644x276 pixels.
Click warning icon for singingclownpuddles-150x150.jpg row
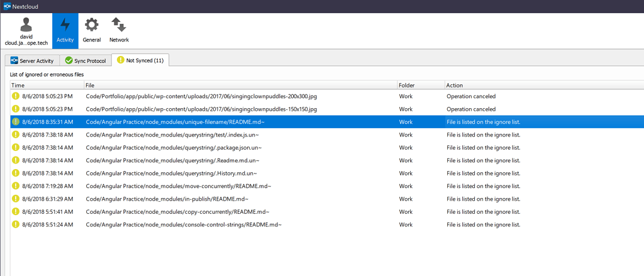[16, 109]
